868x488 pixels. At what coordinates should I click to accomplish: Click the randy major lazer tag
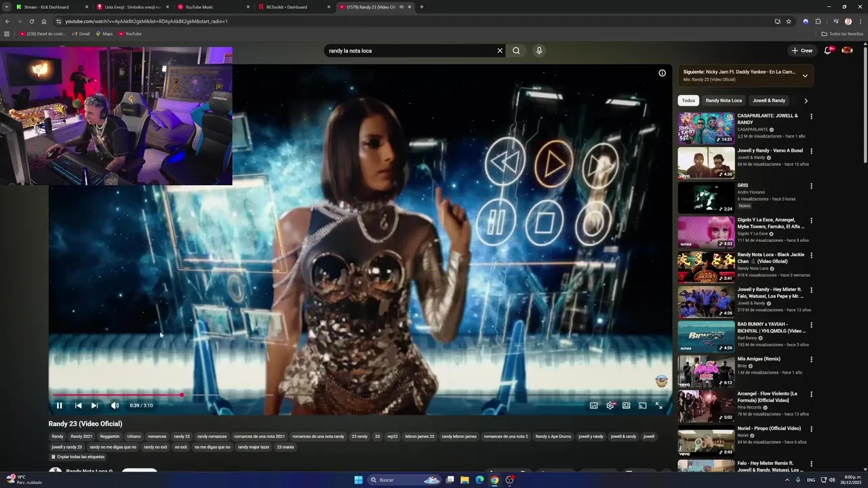coord(254,447)
